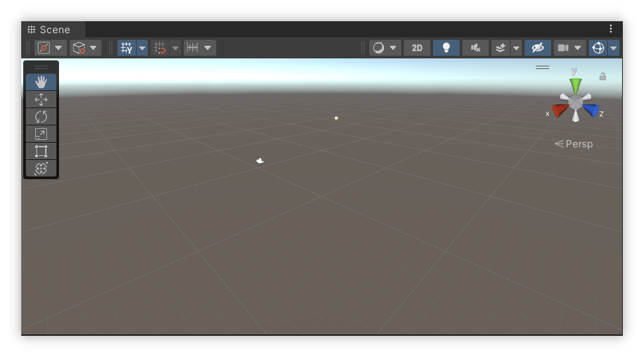
Task: Click the red X axis cone on gizmo
Action: click(560, 110)
